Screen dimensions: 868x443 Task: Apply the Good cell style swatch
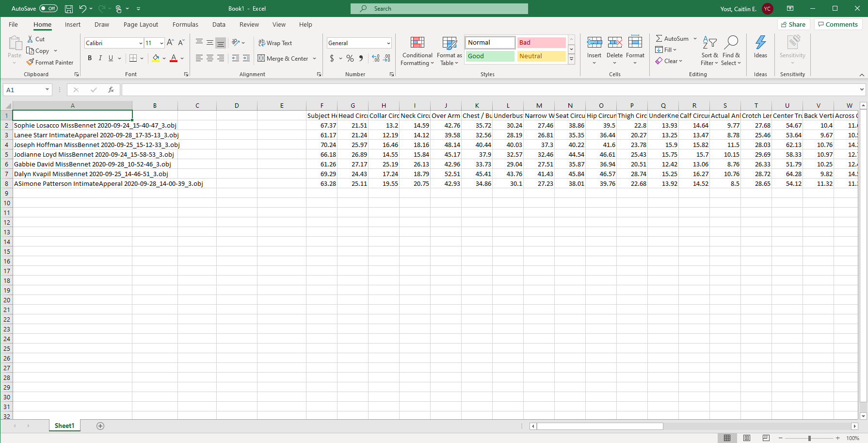point(490,56)
